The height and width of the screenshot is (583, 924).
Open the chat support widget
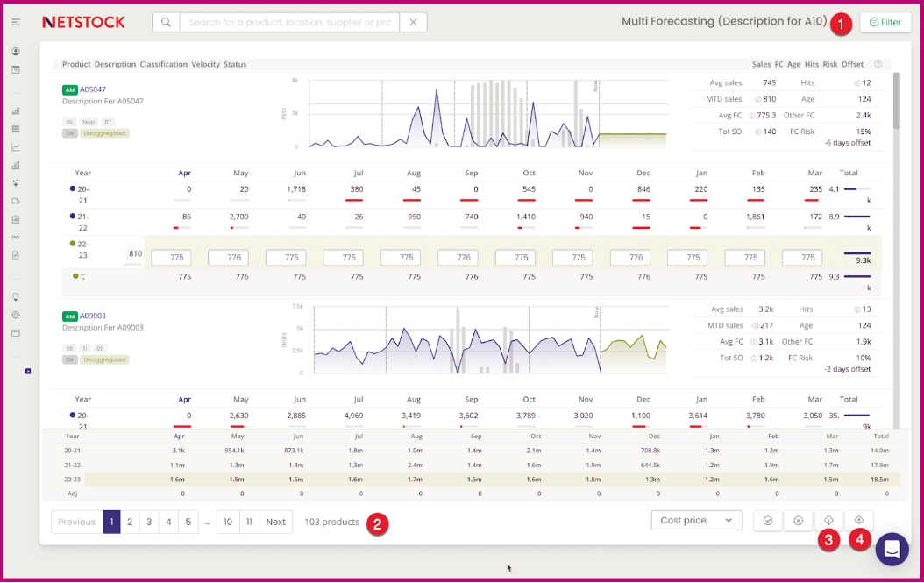(x=892, y=550)
